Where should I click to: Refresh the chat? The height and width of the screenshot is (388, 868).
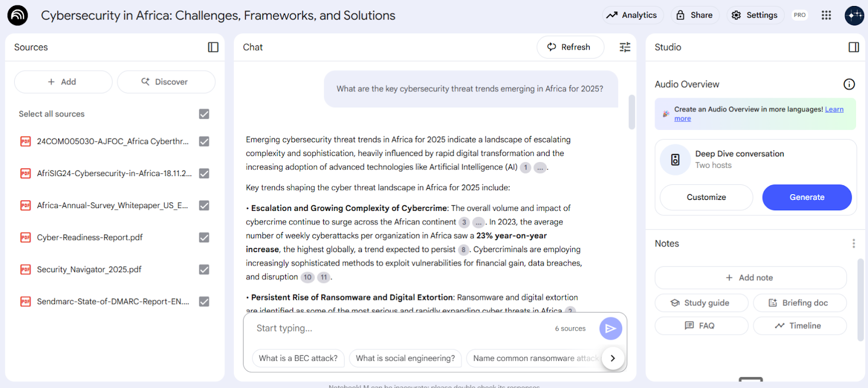click(570, 47)
